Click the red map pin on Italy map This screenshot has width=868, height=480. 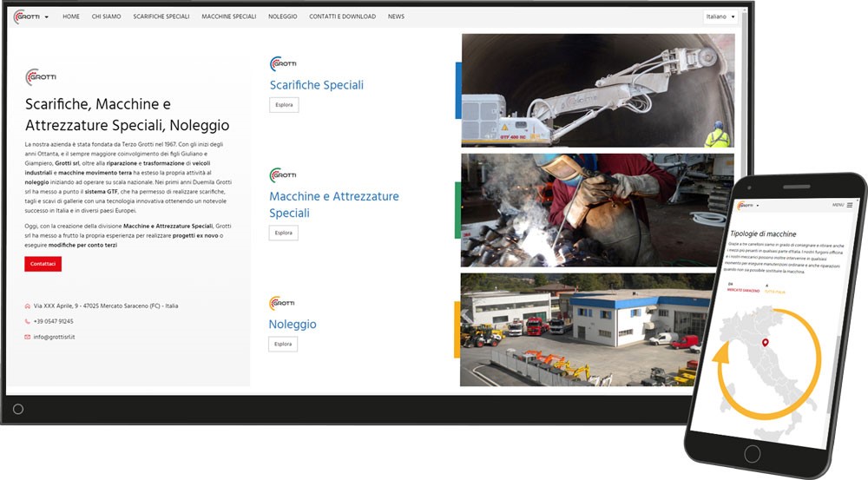pyautogui.click(x=765, y=344)
